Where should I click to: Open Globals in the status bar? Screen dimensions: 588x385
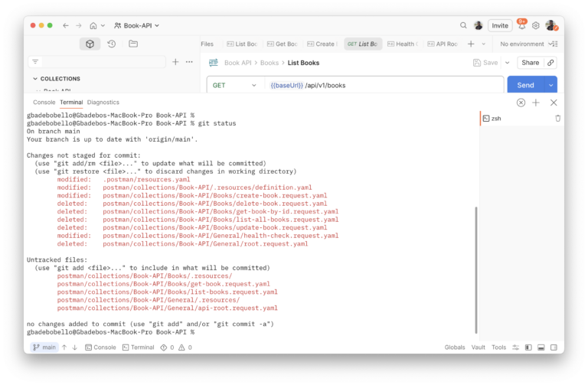(455, 347)
